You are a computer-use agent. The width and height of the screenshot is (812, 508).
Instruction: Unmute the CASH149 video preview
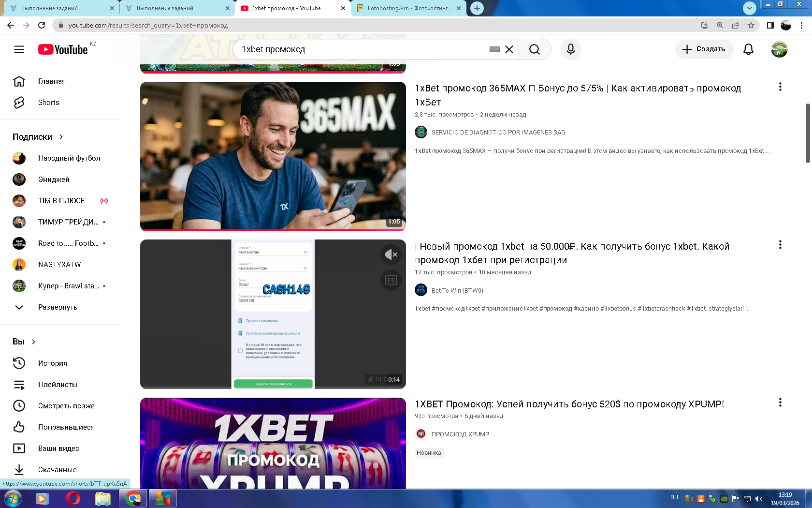(x=391, y=254)
